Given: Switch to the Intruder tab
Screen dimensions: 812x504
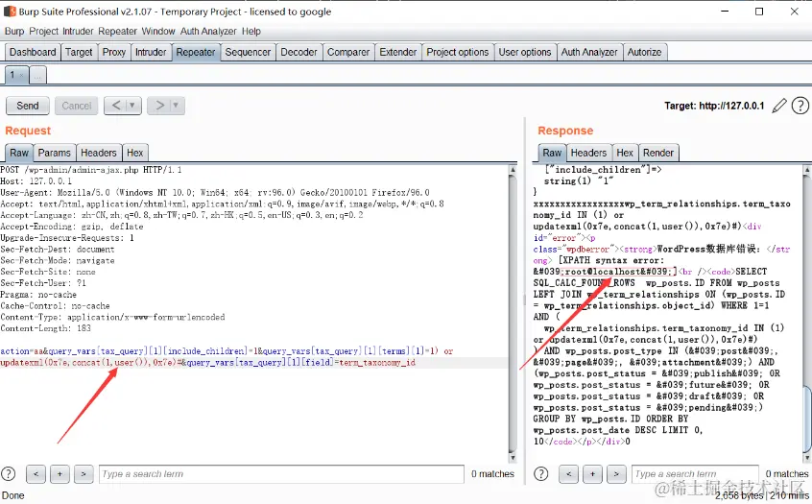Looking at the screenshot, I should [x=151, y=52].
